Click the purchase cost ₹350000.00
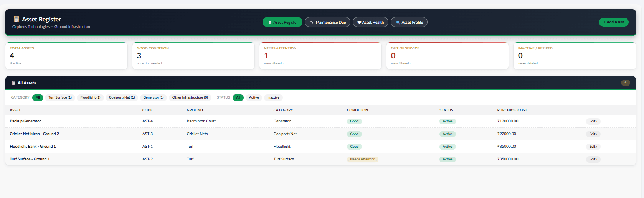This screenshot has height=198, width=644. click(508, 159)
